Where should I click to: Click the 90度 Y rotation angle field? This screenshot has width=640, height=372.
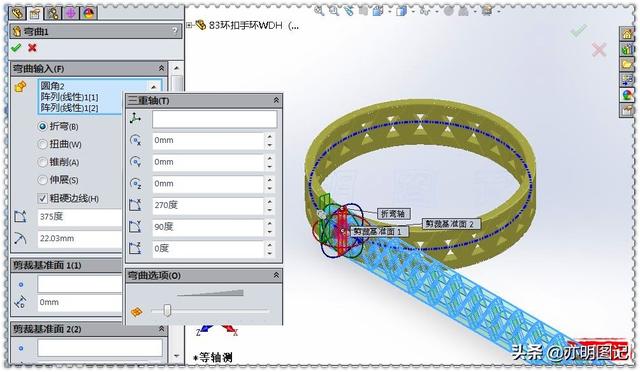(x=208, y=227)
